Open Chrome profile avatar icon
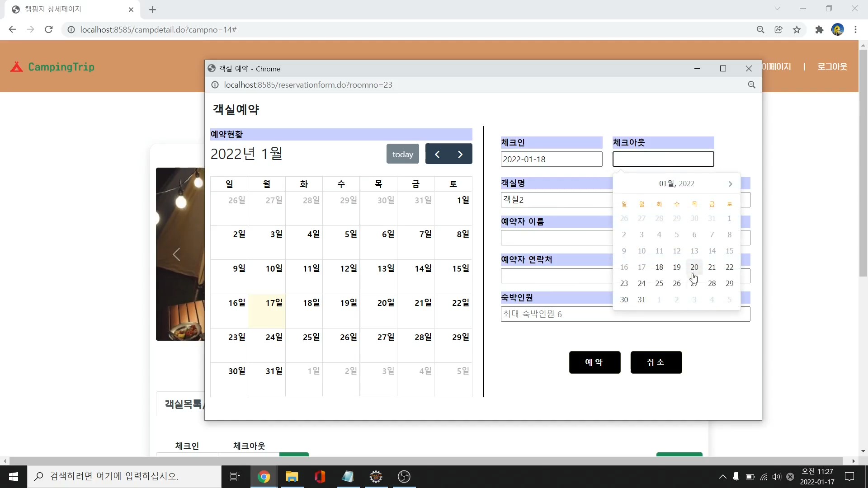This screenshot has width=868, height=488. point(837,29)
